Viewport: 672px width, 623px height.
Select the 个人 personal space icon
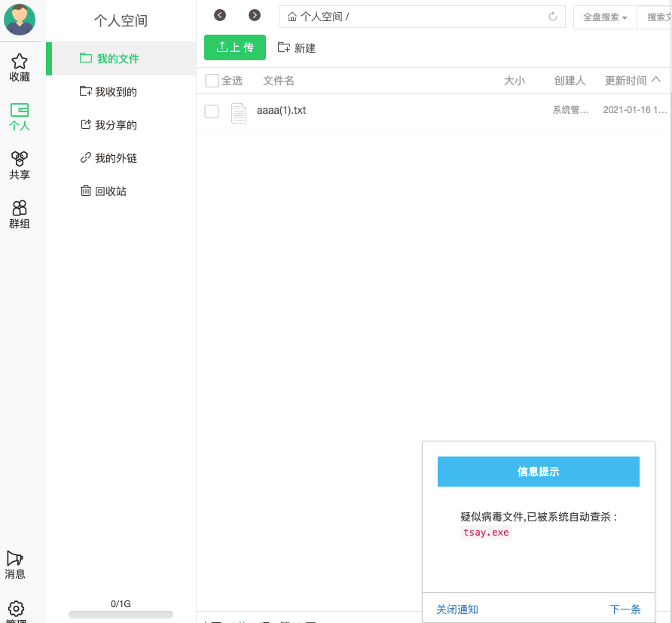[20, 110]
